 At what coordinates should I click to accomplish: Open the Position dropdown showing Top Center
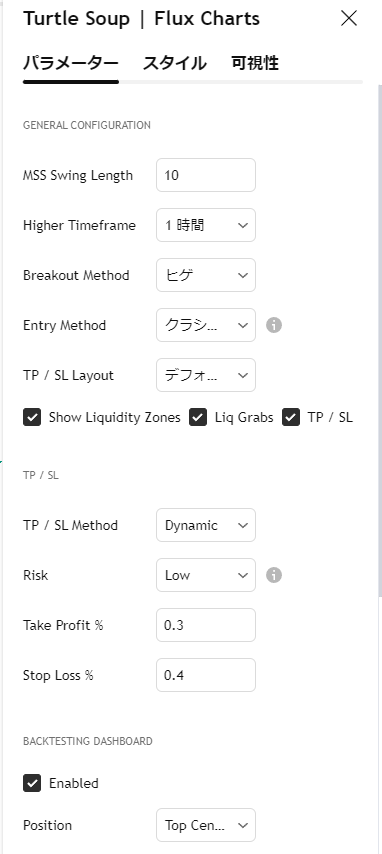pyautogui.click(x=206, y=825)
